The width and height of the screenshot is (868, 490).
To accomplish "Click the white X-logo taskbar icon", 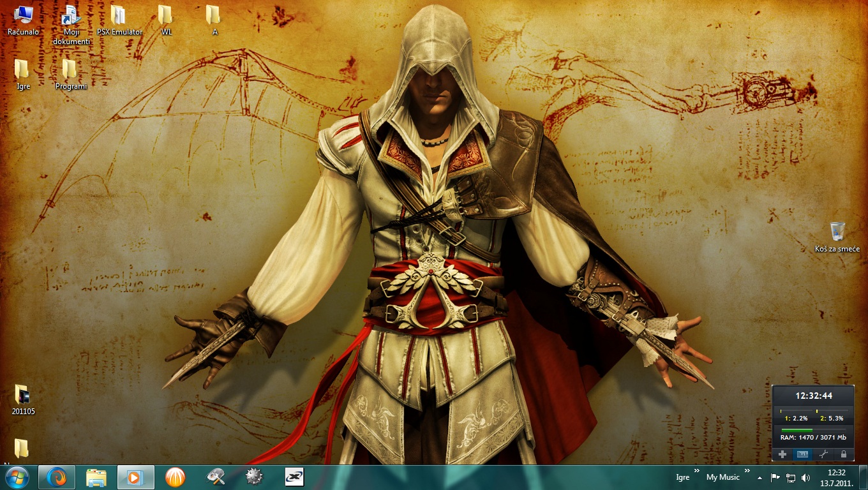I will pos(294,477).
